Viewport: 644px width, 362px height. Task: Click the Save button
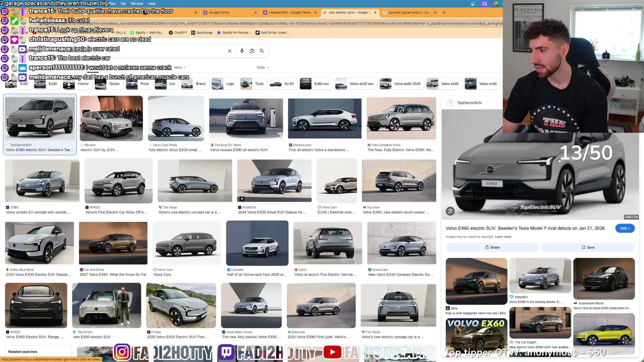pos(588,247)
